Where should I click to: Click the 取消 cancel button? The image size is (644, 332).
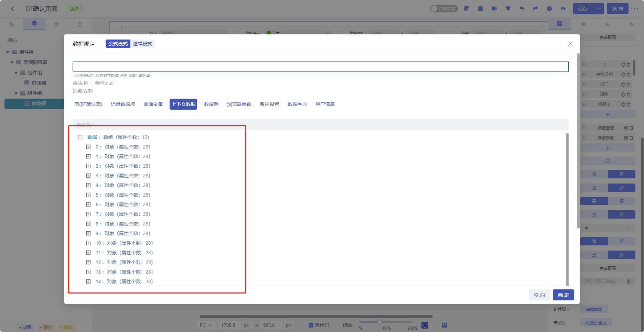539,295
